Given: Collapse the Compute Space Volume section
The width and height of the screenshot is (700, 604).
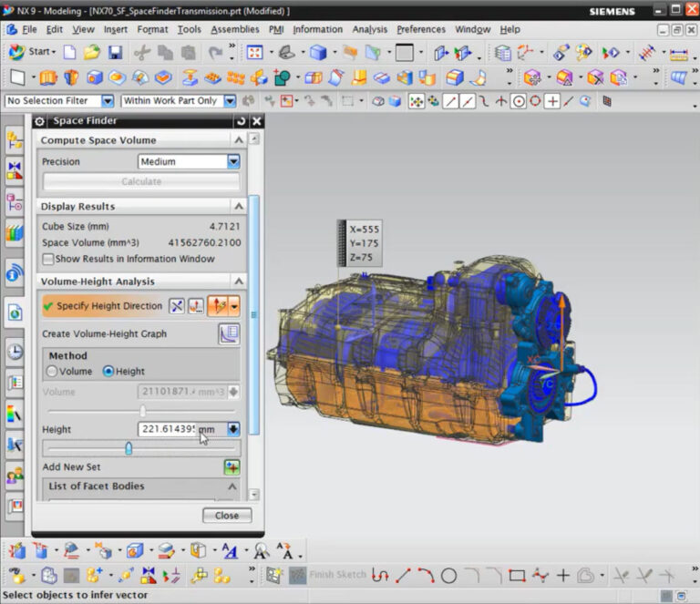Looking at the screenshot, I should point(239,140).
